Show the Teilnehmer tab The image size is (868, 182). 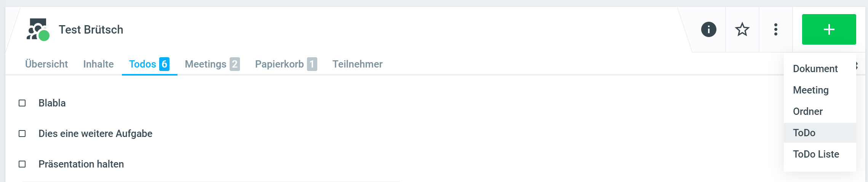pos(357,64)
